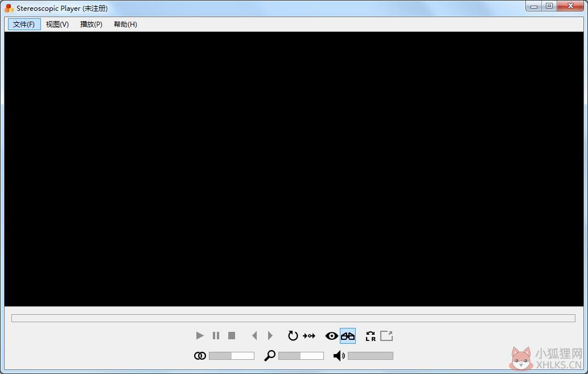Maximize the Stereoscopic Player window

point(549,6)
